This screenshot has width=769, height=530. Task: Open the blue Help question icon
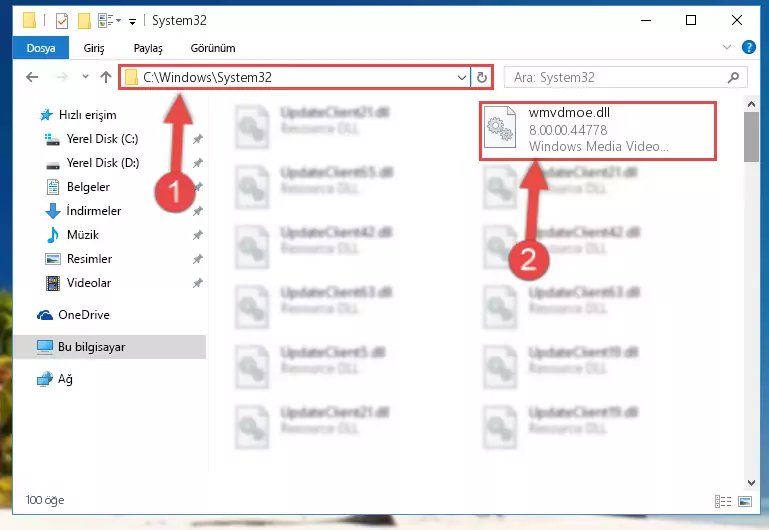pyautogui.click(x=748, y=48)
